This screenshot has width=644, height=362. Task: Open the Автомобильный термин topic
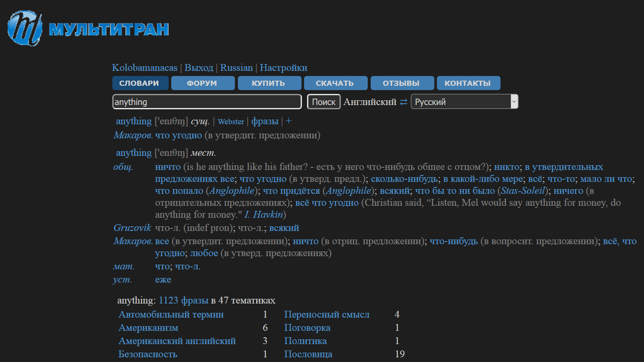pyautogui.click(x=171, y=315)
